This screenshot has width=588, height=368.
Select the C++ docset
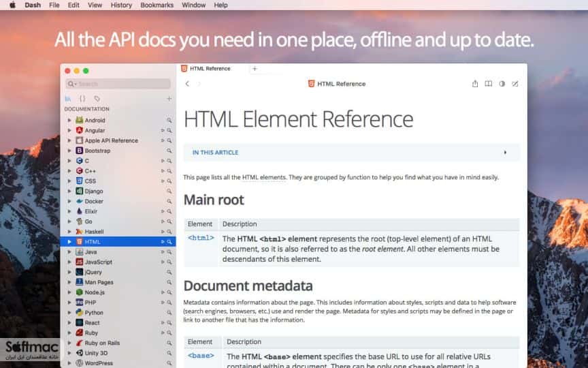(x=118, y=171)
